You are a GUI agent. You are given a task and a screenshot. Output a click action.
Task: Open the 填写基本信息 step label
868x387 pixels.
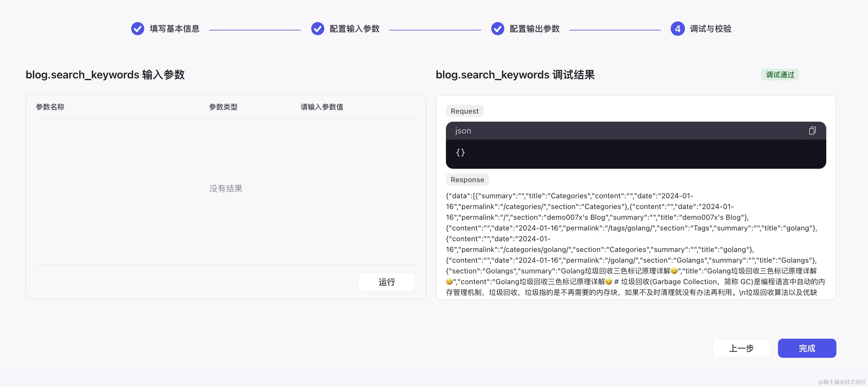pyautogui.click(x=175, y=29)
